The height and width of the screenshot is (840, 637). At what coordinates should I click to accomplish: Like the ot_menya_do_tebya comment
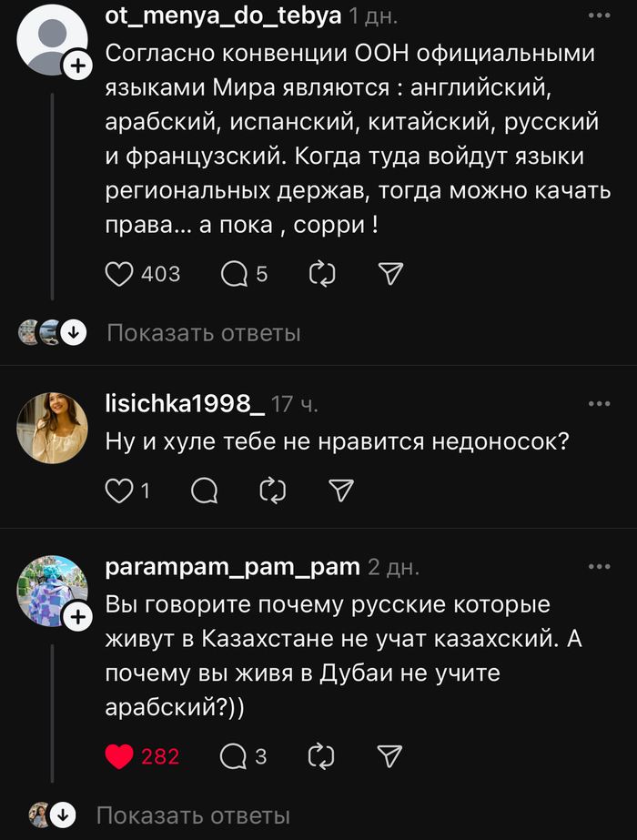coord(120,274)
